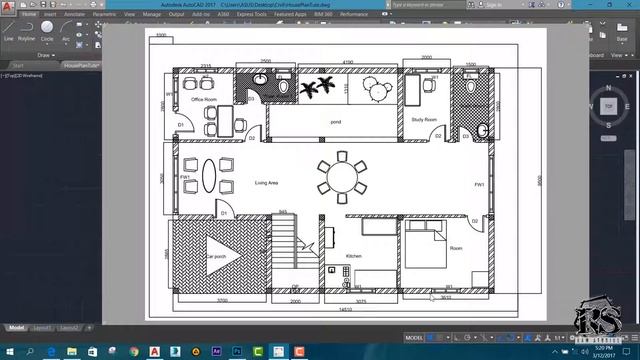Image resolution: width=640 pixels, height=360 pixels.
Task: Click the N compass direction on ViewCube
Action: click(x=609, y=87)
